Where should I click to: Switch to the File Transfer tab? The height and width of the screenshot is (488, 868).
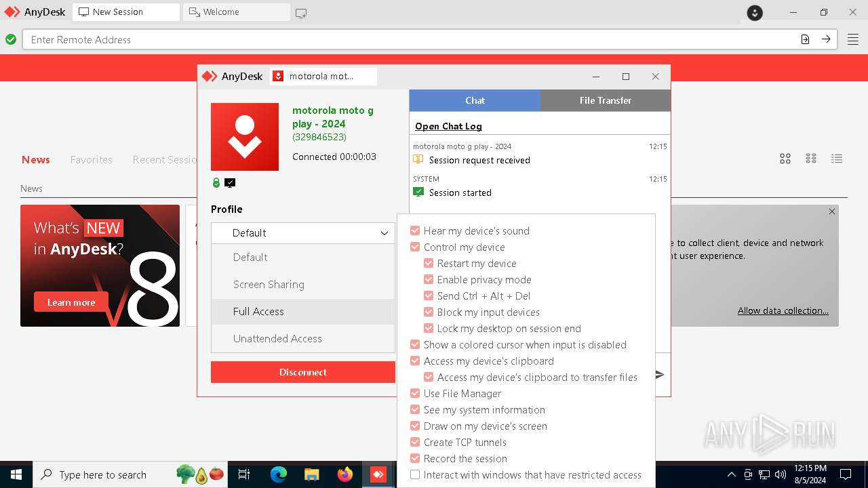(x=606, y=100)
